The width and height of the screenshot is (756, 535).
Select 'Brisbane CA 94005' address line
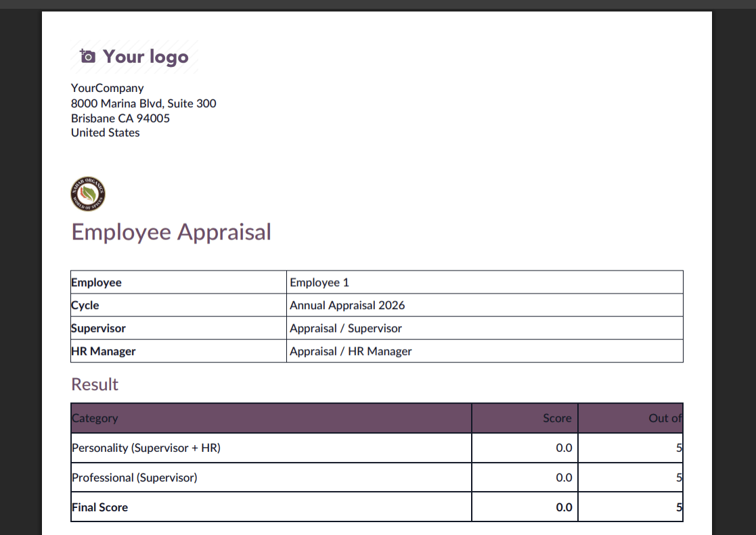tap(120, 118)
